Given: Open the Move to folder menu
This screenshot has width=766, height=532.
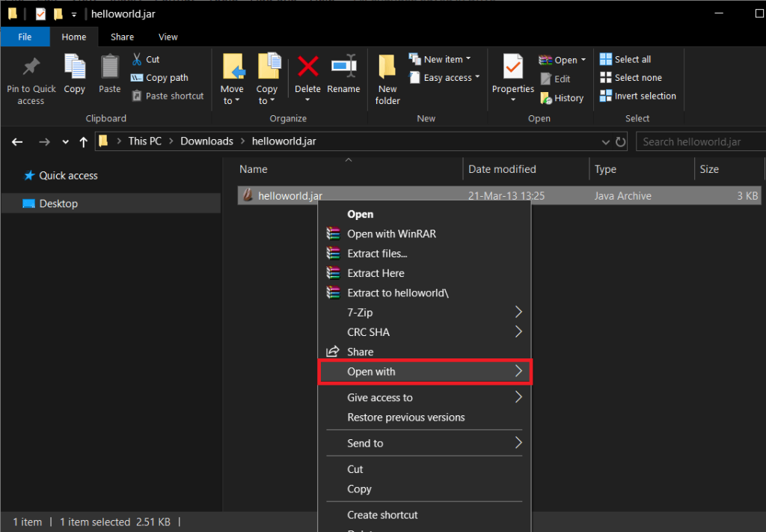Looking at the screenshot, I should point(232,79).
